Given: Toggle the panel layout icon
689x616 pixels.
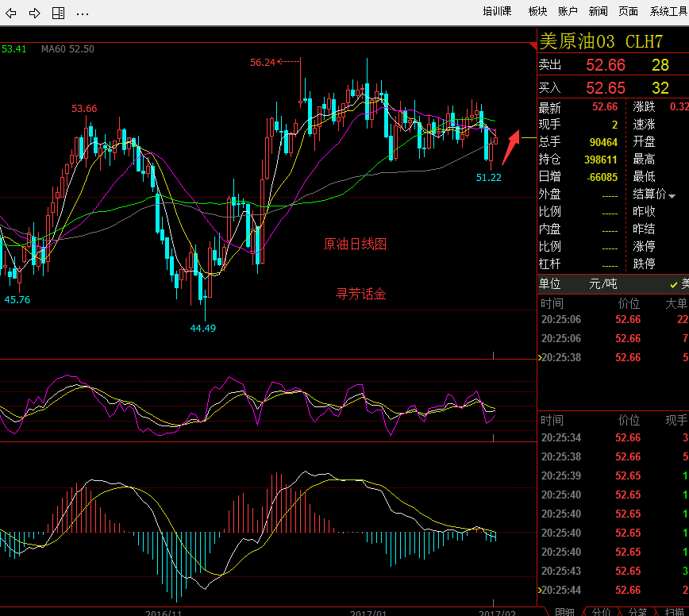Looking at the screenshot, I should coord(58,13).
